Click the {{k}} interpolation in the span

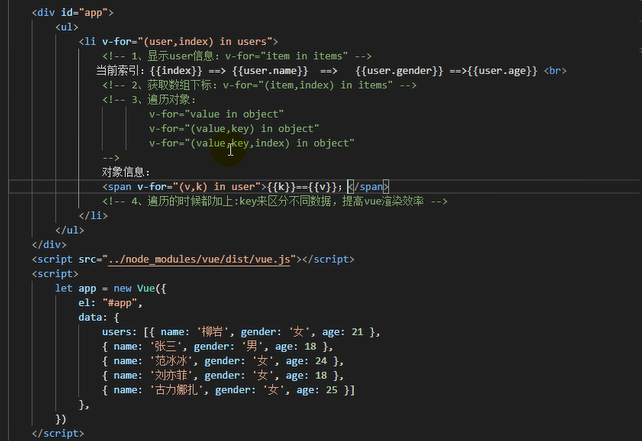(x=281, y=187)
